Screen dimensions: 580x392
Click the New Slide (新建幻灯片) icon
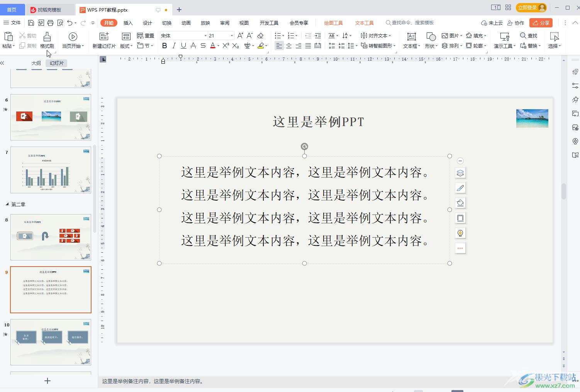pos(104,36)
